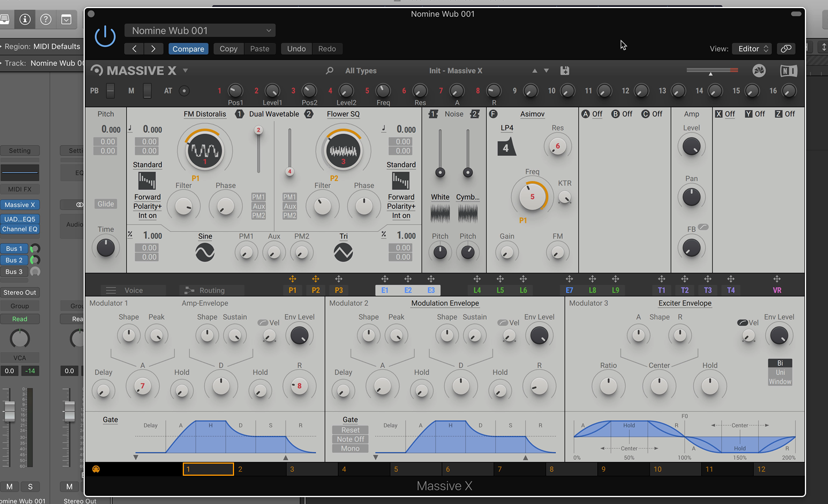Expand the Region MIDI Defaults section
828x504 pixels.
[2, 46]
